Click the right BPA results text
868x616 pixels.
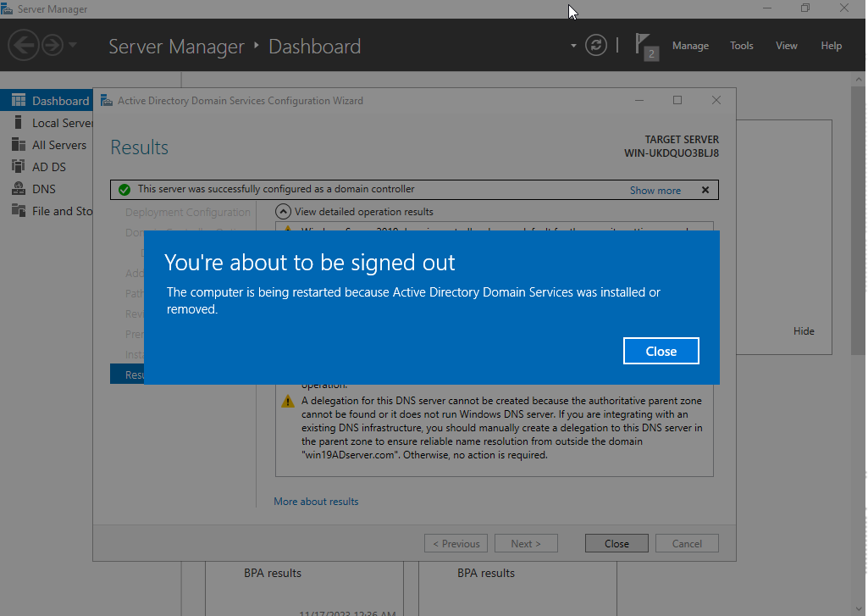(x=485, y=573)
